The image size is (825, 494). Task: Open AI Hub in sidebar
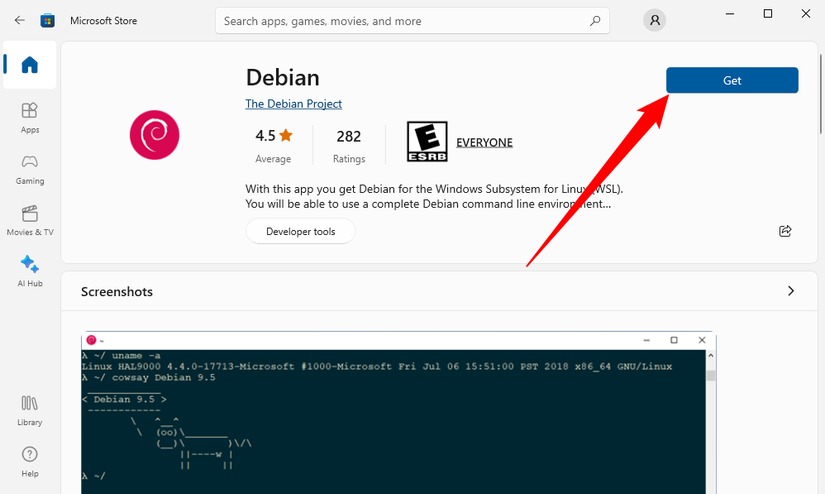(x=29, y=271)
